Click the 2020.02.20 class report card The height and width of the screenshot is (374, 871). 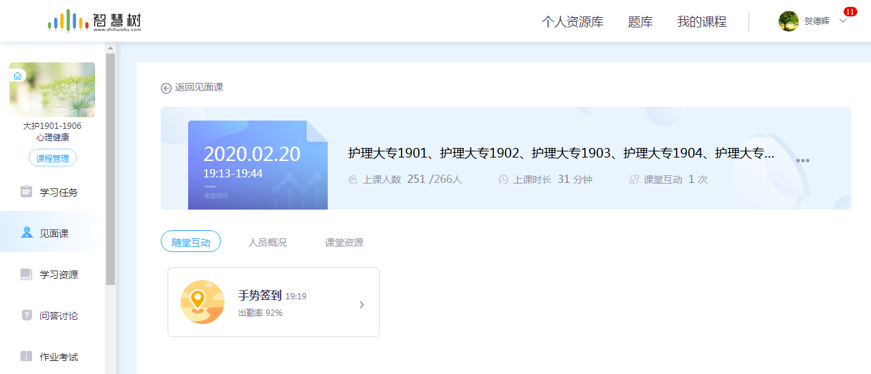(258, 165)
